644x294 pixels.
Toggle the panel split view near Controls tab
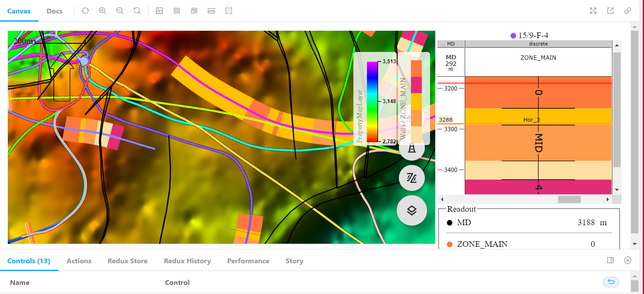click(611, 260)
